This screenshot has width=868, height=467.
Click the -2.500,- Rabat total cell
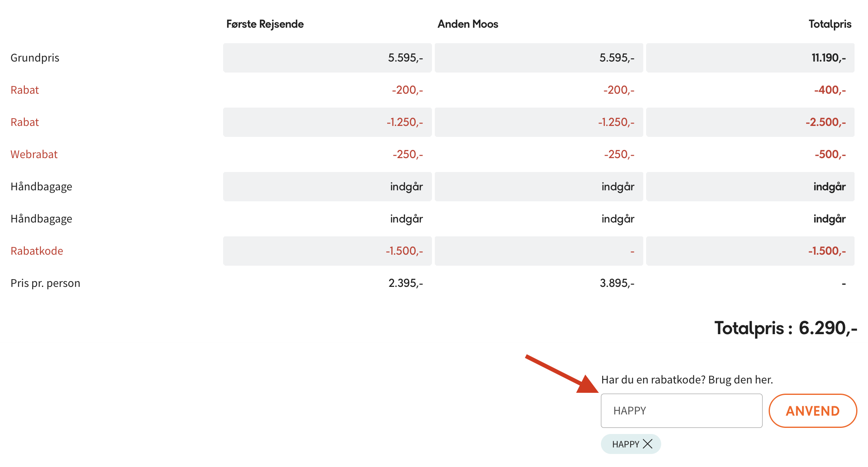point(825,122)
